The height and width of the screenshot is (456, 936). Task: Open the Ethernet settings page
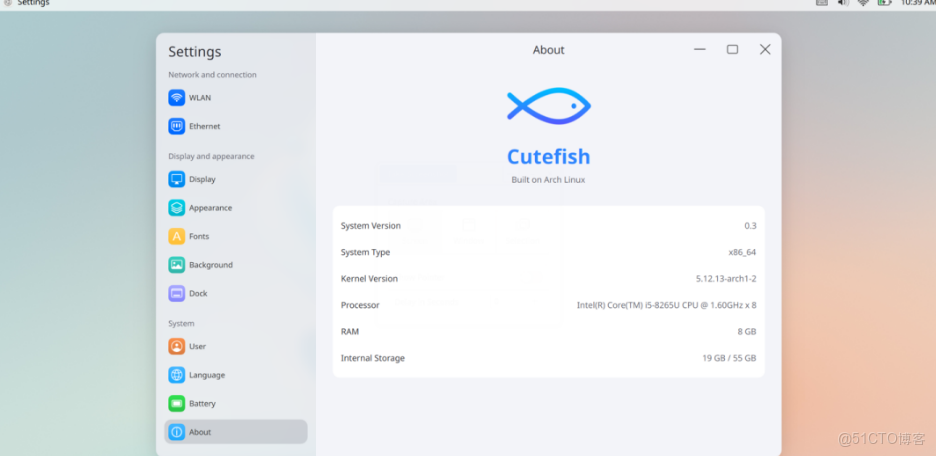[x=236, y=127]
